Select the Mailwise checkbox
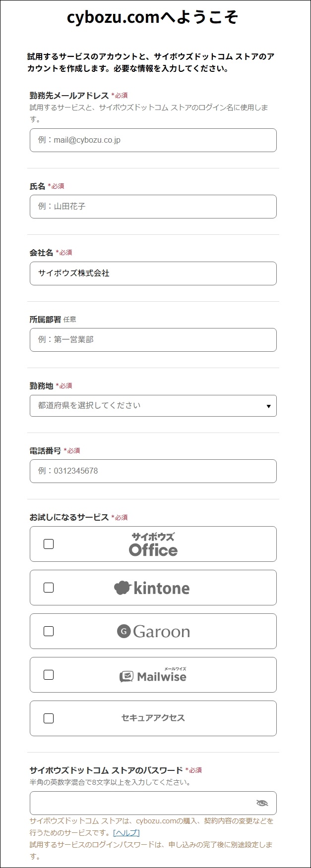This screenshot has height=868, width=311. pyautogui.click(x=49, y=675)
